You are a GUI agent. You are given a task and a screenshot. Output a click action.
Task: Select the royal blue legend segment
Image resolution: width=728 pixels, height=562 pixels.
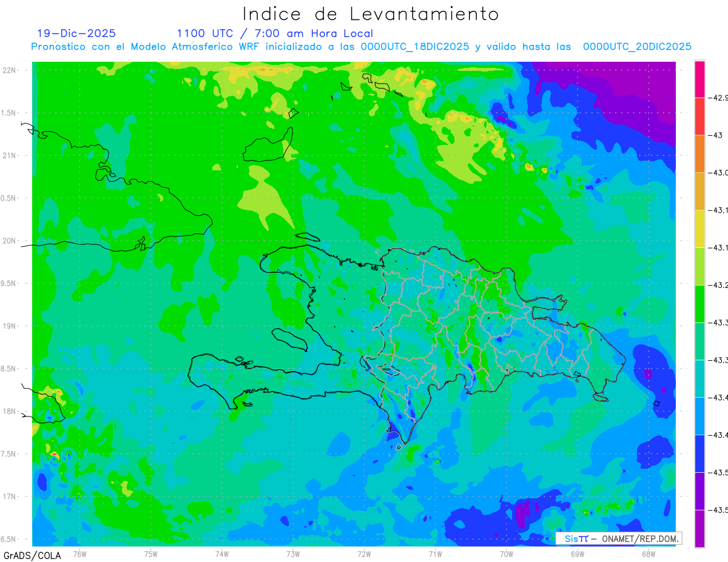(x=699, y=454)
